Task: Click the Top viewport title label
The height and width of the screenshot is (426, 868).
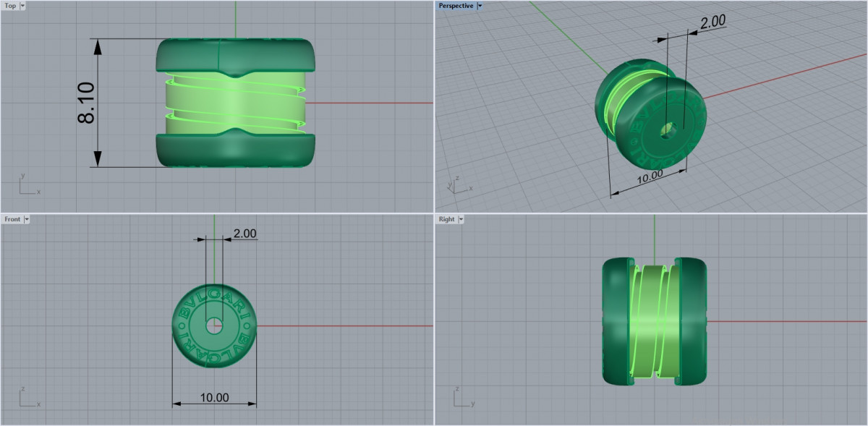Action: (10, 6)
